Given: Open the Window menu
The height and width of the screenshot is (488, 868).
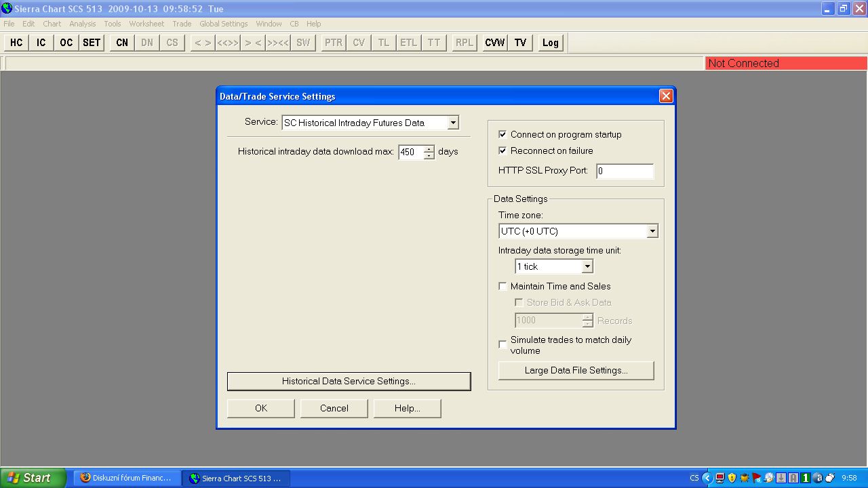Looking at the screenshot, I should click(269, 24).
